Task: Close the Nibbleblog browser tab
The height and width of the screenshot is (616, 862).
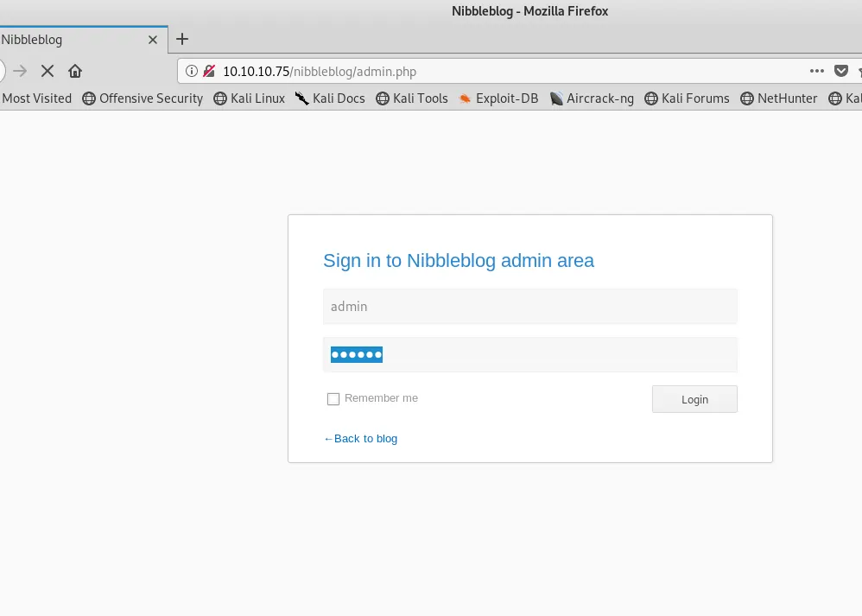Action: click(153, 40)
